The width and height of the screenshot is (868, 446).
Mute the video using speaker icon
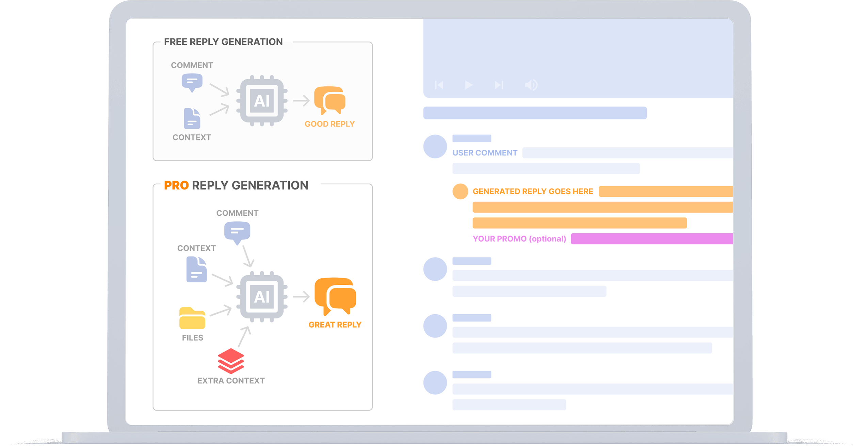click(531, 85)
